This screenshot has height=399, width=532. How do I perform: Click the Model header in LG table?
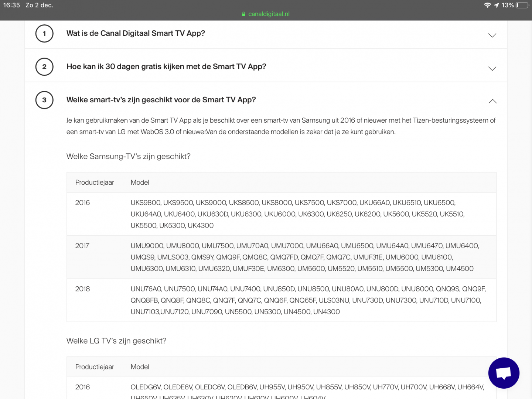(140, 367)
